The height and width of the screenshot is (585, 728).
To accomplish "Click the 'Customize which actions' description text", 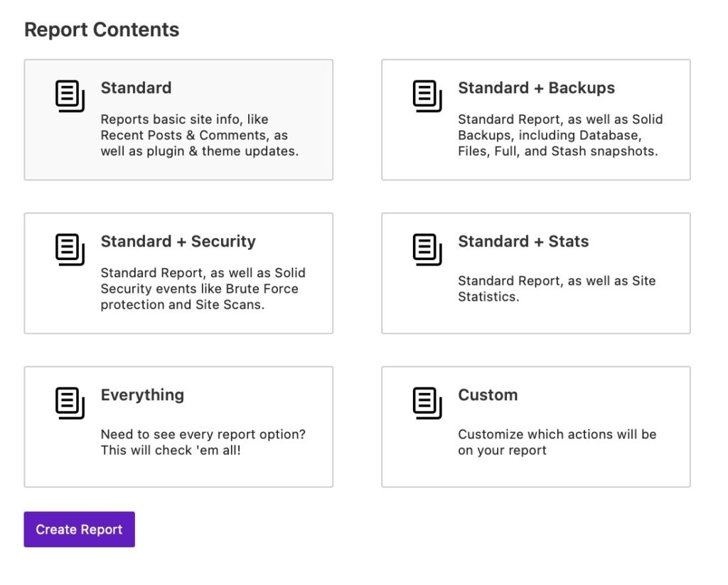I will tap(556, 442).
